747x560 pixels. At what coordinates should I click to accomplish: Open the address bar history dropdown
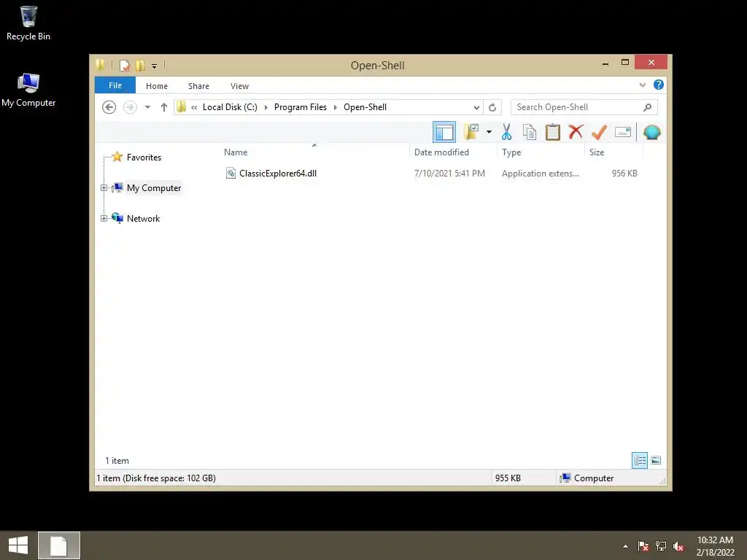click(476, 107)
